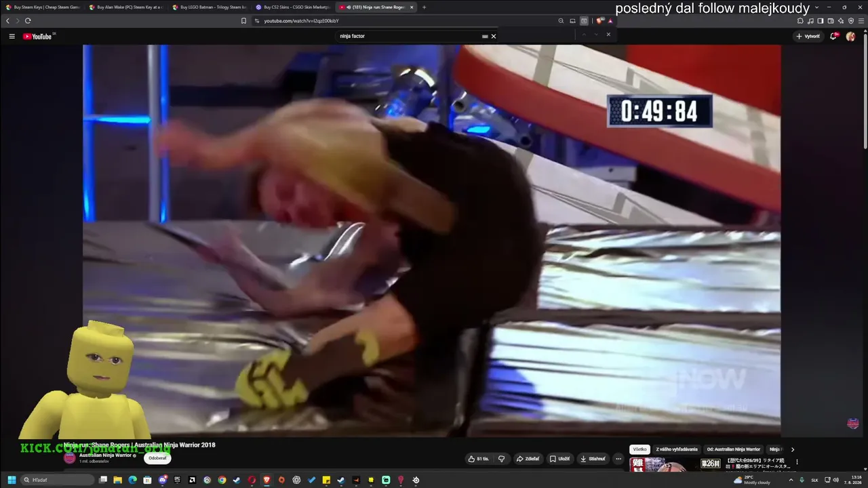Click the browser Back arrow
The width and height of the screenshot is (868, 488).
7,21
